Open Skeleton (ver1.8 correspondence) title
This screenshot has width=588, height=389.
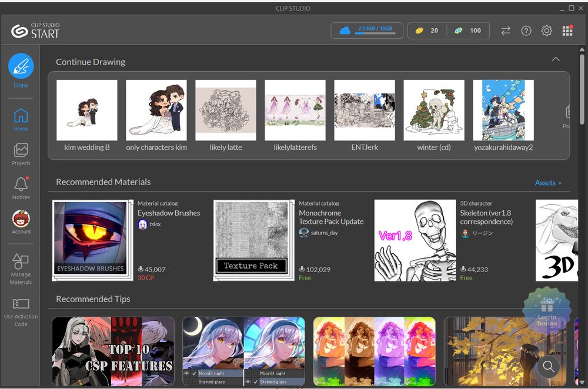pyautogui.click(x=486, y=217)
